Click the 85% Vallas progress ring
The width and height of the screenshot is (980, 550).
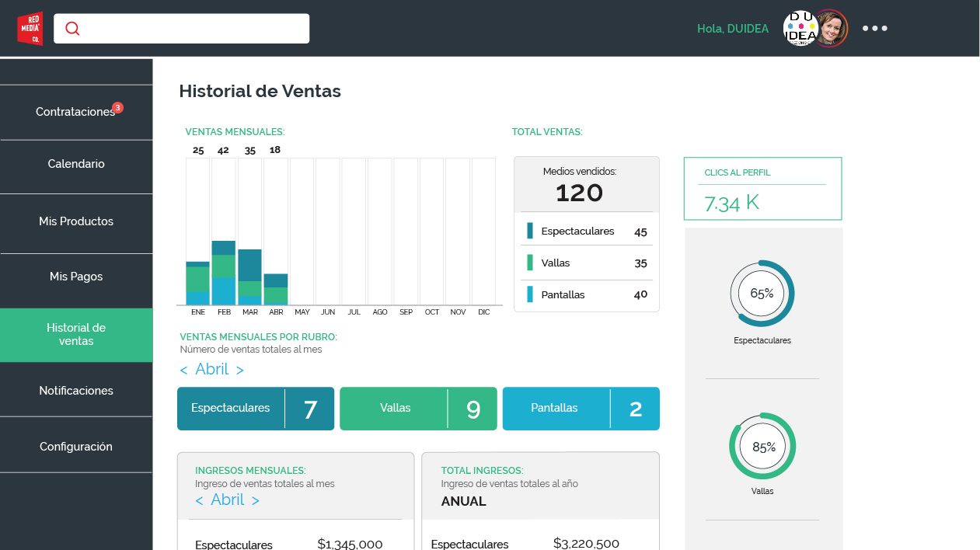pos(762,447)
